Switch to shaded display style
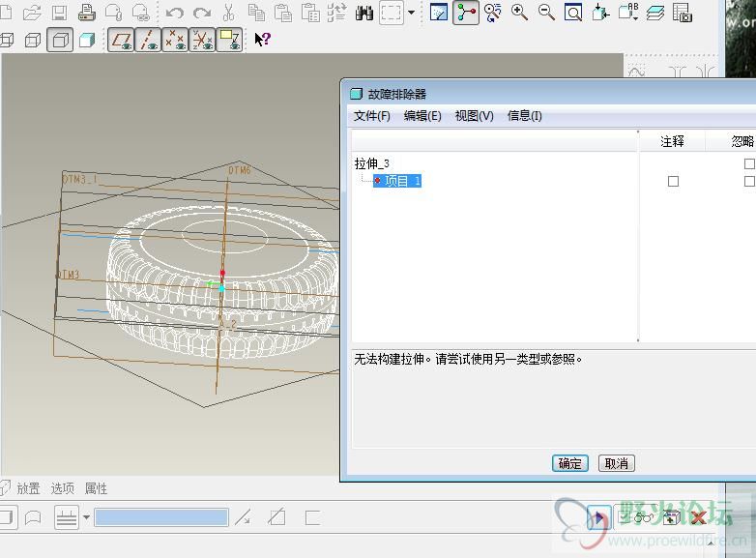756x558 pixels. pyautogui.click(x=87, y=40)
